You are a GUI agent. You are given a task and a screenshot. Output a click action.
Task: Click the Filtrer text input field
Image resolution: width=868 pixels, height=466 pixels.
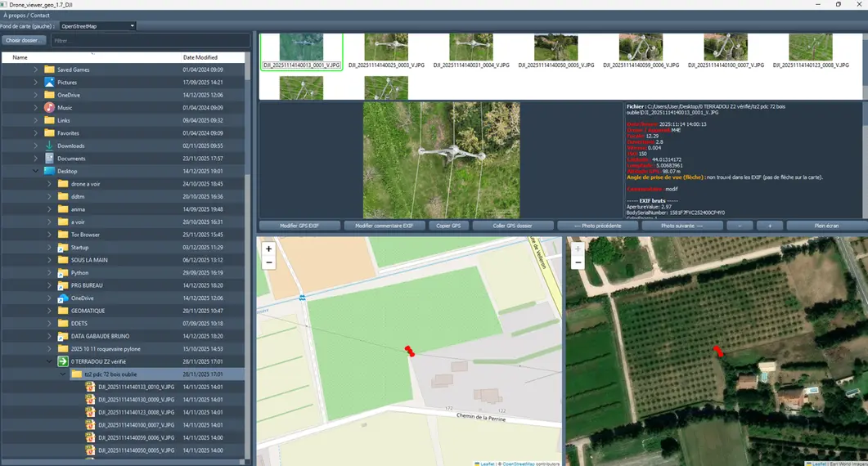click(x=150, y=40)
